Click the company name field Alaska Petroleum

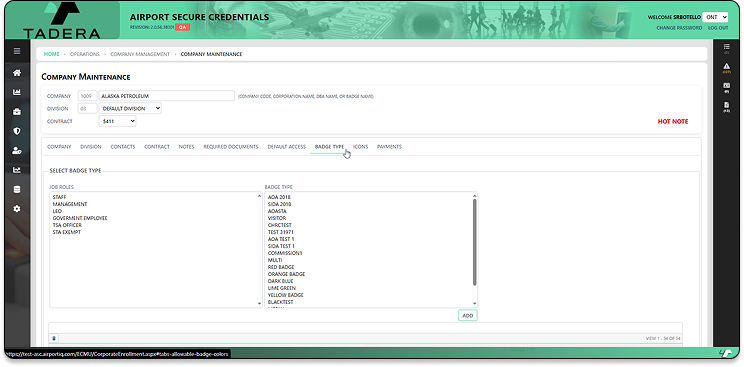click(x=167, y=96)
